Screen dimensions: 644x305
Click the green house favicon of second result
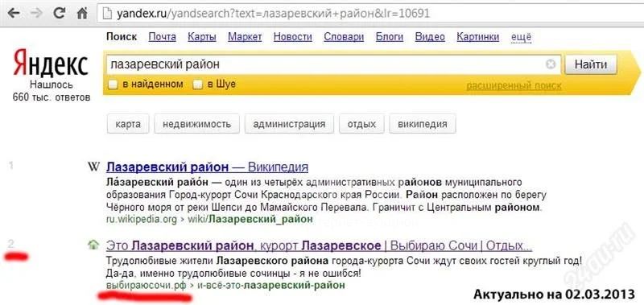93,245
